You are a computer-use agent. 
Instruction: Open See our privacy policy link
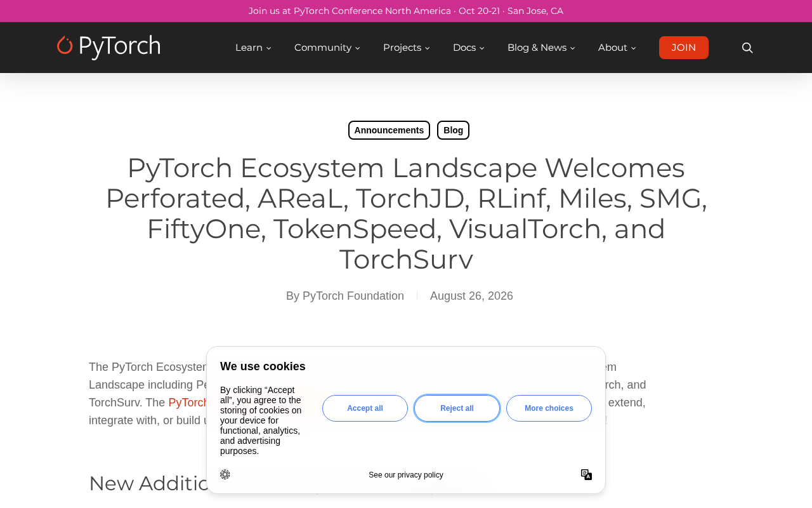tap(406, 475)
